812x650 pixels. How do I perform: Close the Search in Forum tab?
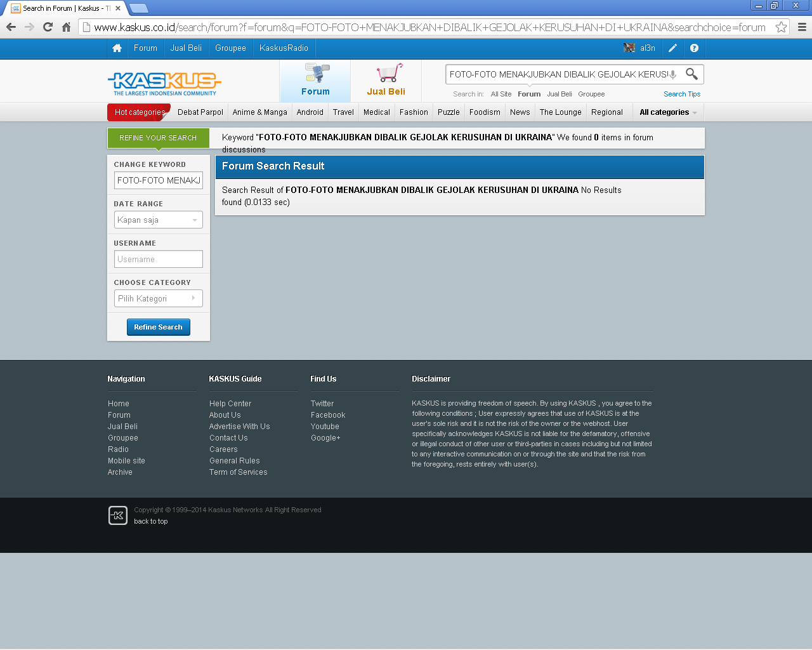click(x=118, y=8)
